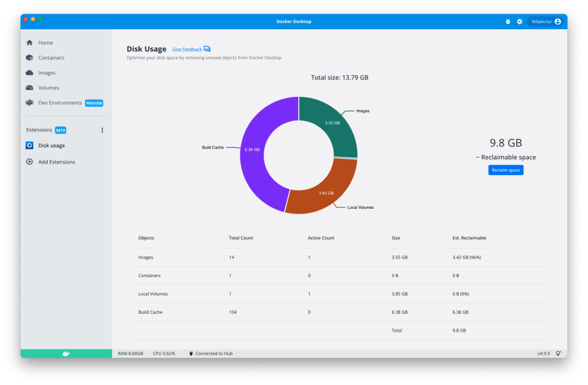
Task: Click the Images cloud icon
Action: tap(30, 73)
